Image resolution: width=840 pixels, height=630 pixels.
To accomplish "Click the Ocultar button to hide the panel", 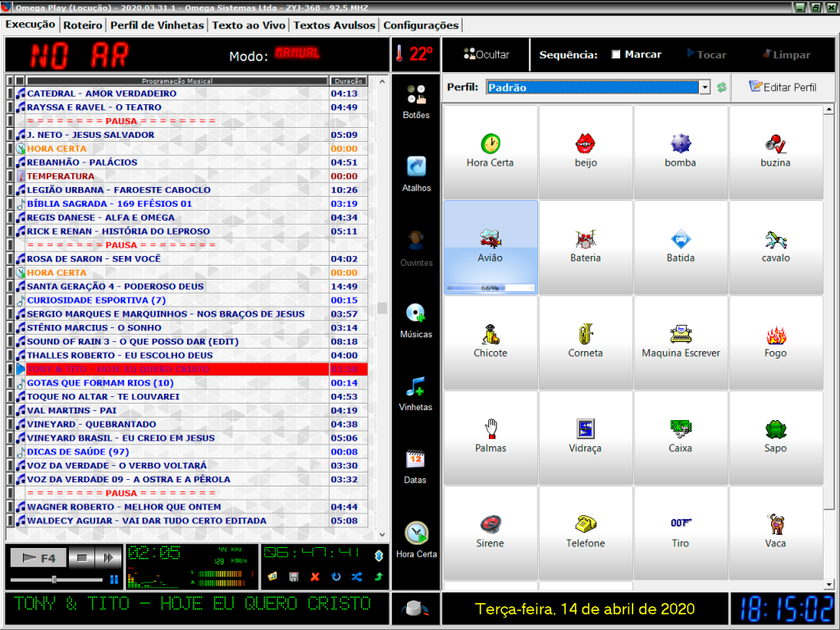I will tap(486, 55).
